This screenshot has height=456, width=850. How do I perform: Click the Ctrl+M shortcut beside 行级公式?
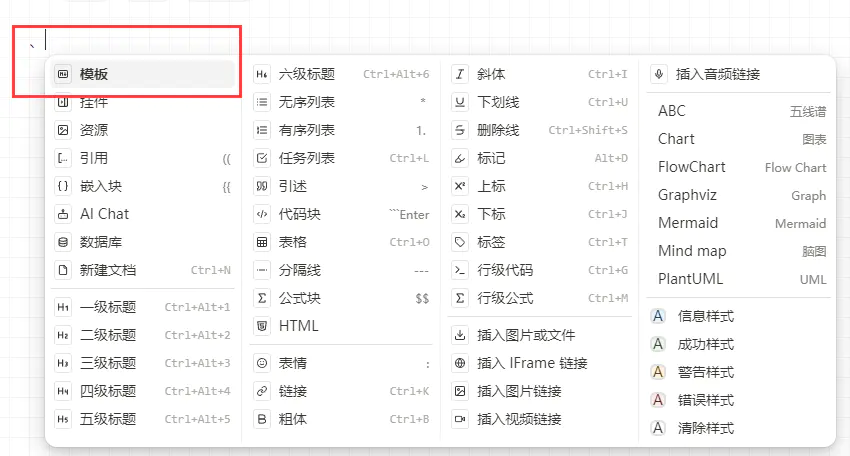tap(608, 298)
